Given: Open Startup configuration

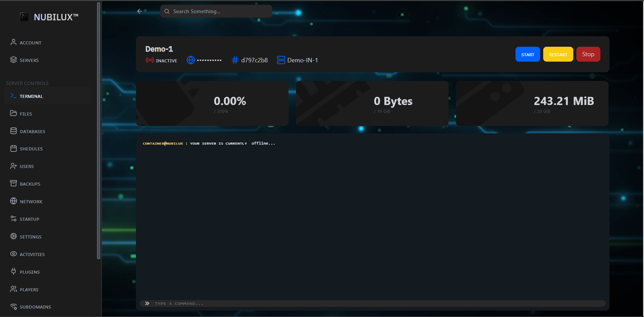Looking at the screenshot, I should pos(29,219).
